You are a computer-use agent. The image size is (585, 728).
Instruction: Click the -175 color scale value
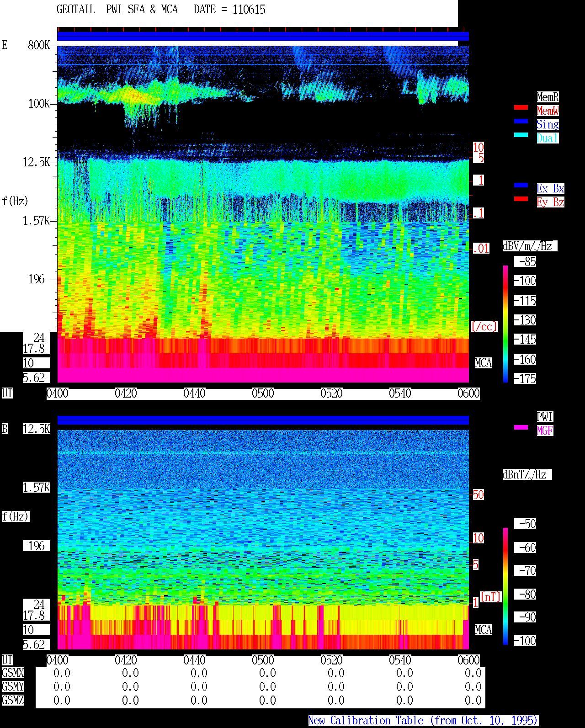525,378
